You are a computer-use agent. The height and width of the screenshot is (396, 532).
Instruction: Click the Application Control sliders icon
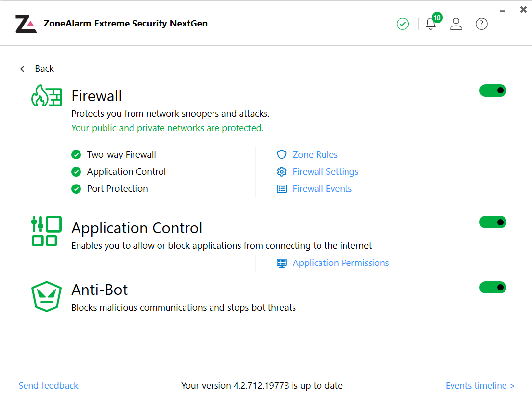pyautogui.click(x=47, y=231)
